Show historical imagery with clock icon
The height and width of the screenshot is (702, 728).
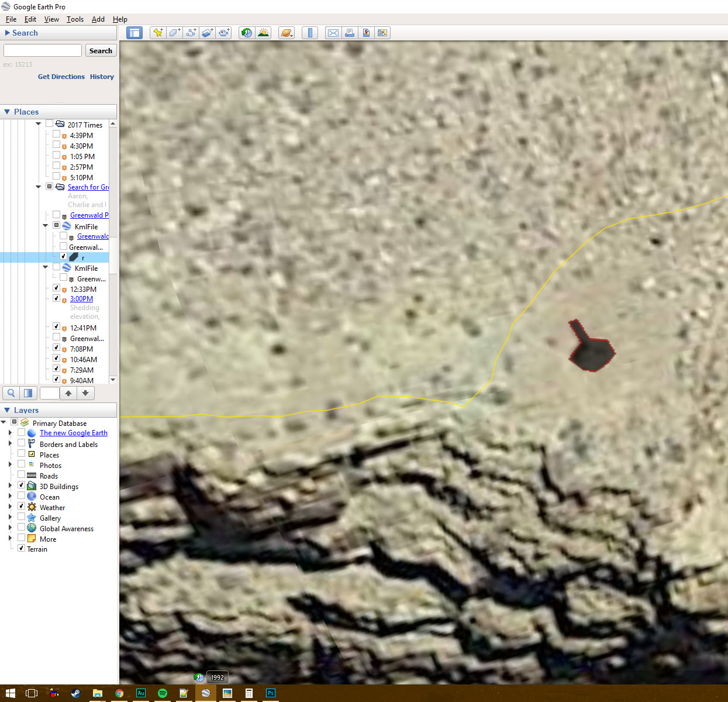[x=247, y=33]
